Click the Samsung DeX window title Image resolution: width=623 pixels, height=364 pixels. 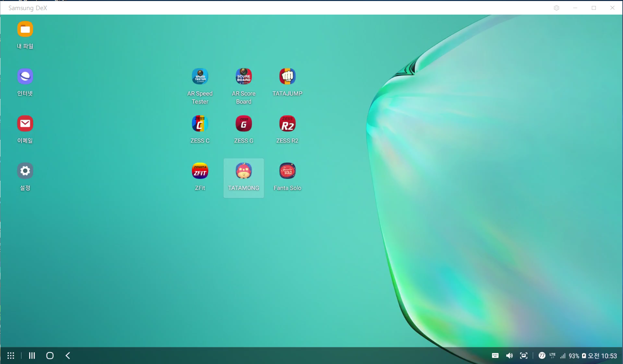[x=28, y=8]
